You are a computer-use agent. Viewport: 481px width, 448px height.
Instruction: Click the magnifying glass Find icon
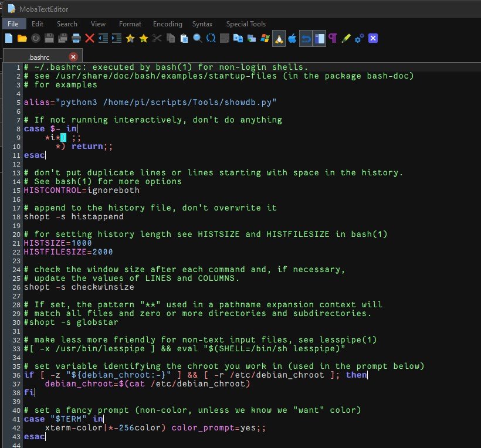pos(198,39)
